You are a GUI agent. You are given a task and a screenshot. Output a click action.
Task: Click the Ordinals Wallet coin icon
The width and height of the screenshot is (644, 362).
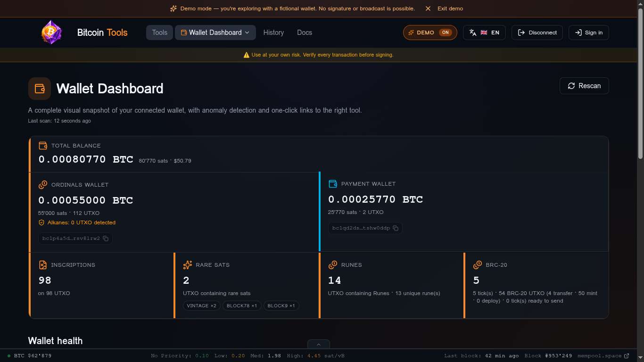coord(43,185)
